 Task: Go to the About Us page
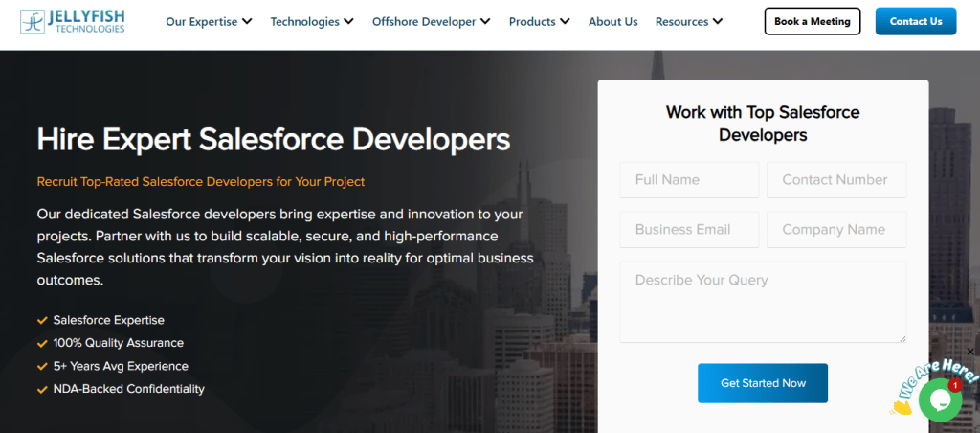(612, 21)
